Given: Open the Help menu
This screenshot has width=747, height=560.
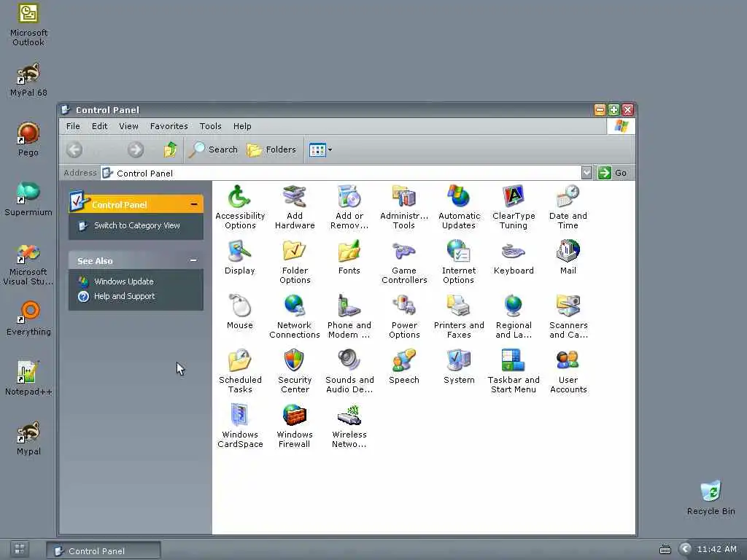Looking at the screenshot, I should pyautogui.click(x=242, y=126).
